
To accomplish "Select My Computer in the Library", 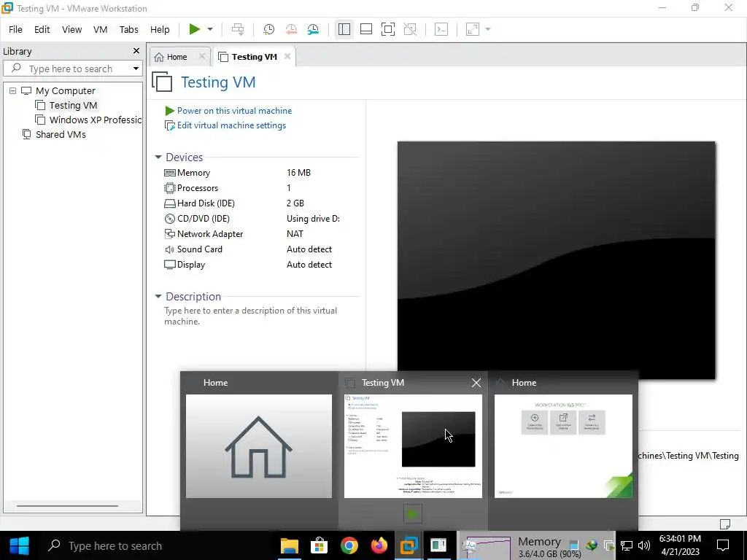I will click(65, 90).
